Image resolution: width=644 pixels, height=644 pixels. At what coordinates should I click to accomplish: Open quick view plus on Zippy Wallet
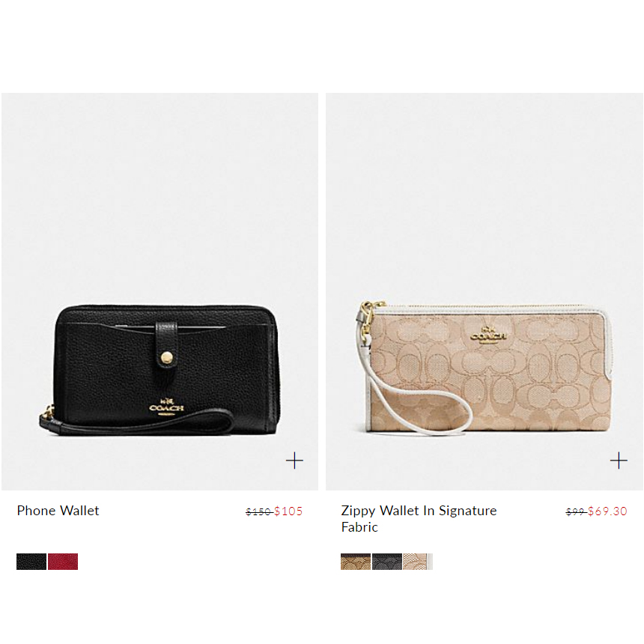[x=619, y=461]
